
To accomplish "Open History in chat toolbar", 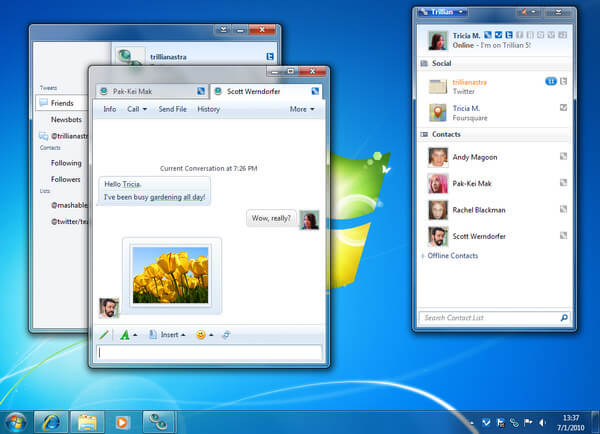I will [x=209, y=109].
